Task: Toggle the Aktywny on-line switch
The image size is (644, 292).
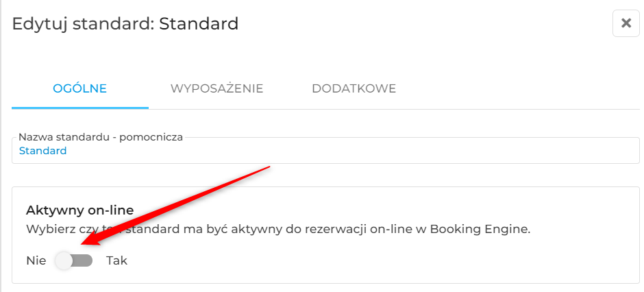Action: point(75,260)
